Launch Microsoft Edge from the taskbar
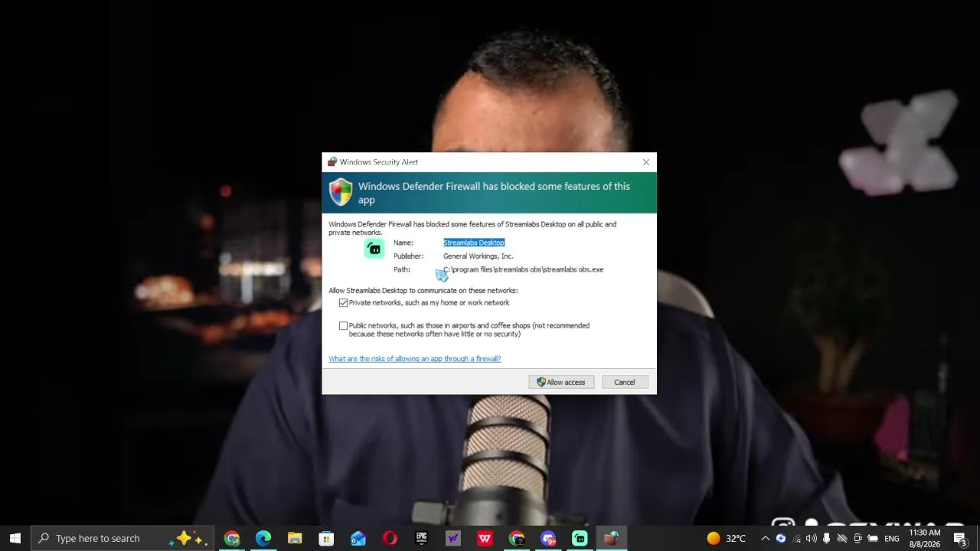The image size is (980, 551). (263, 538)
